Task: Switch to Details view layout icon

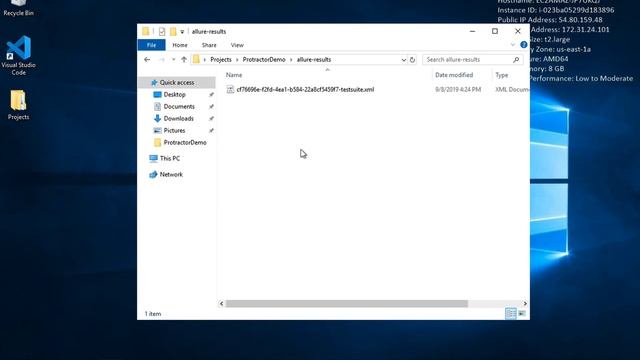Action: tap(510, 313)
